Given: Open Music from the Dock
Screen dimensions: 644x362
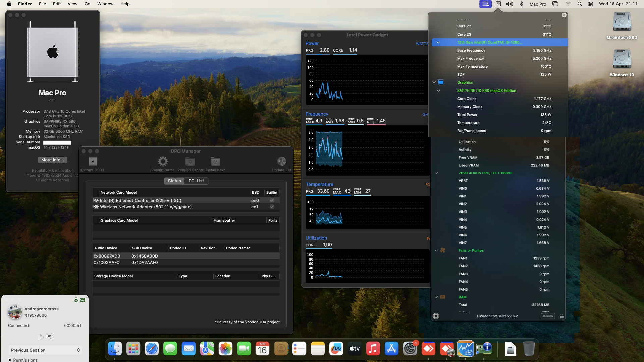Looking at the screenshot, I should pyautogui.click(x=373, y=349).
